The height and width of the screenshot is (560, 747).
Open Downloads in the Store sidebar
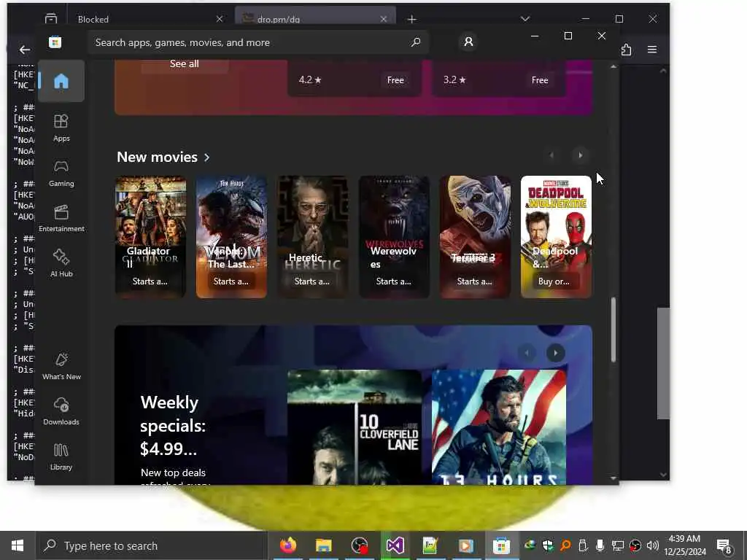[61, 411]
